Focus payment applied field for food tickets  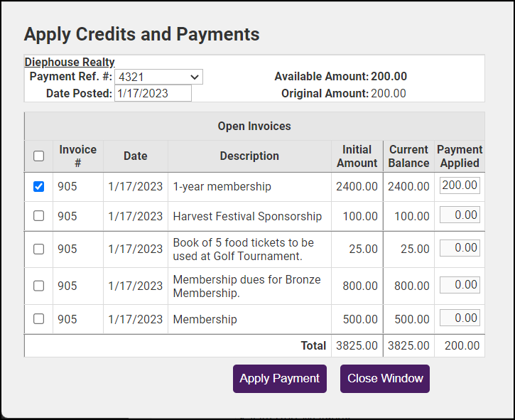[x=460, y=248]
